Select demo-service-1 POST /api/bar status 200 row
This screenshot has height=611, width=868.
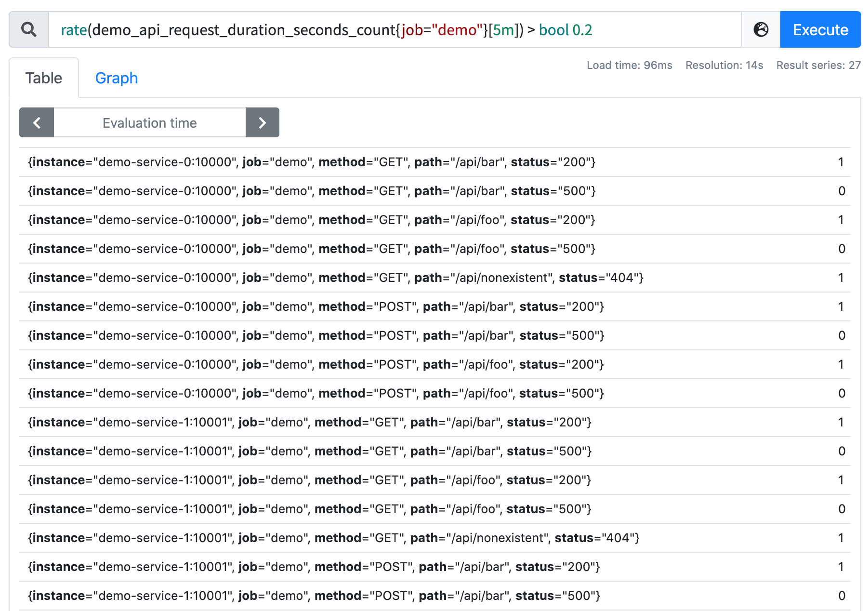435,567
